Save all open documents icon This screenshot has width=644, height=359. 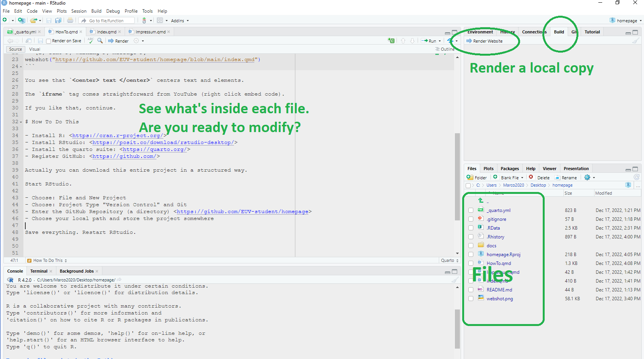pyautogui.click(x=58, y=20)
